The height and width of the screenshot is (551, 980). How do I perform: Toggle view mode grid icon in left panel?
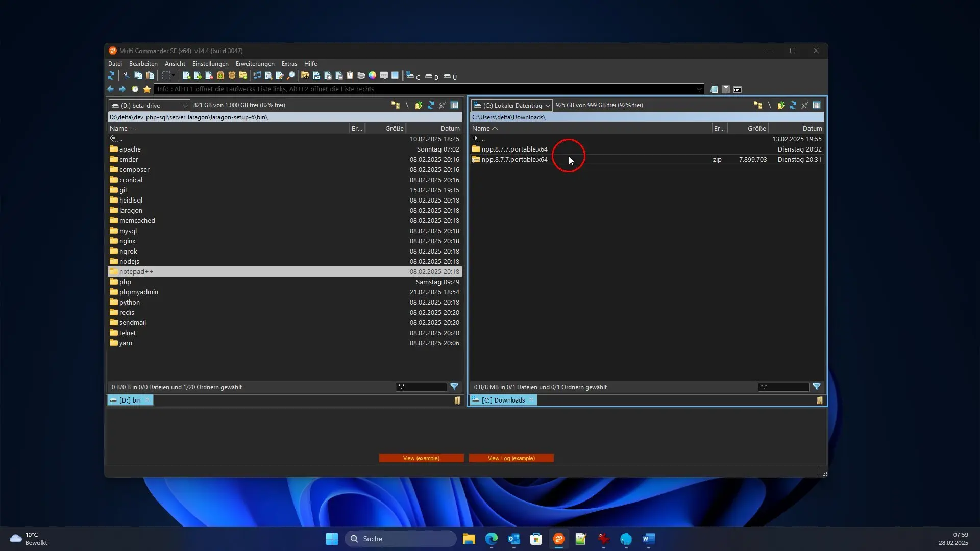click(454, 105)
